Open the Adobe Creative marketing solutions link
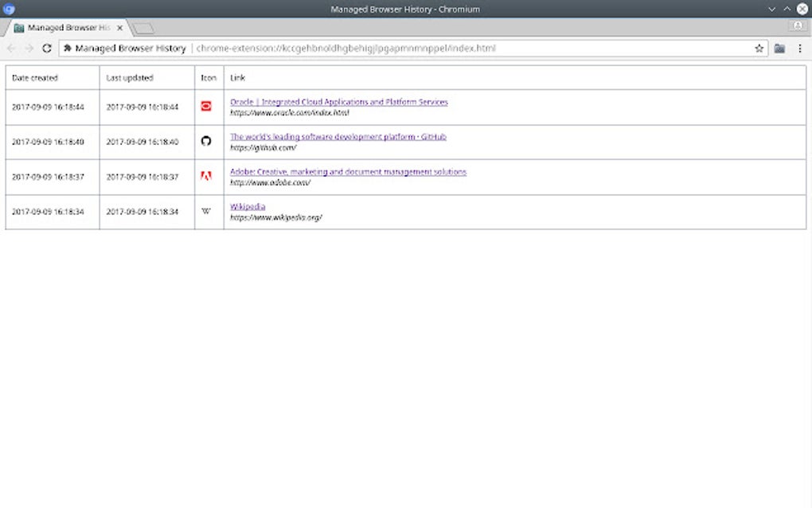The image size is (812, 508). tap(347, 172)
